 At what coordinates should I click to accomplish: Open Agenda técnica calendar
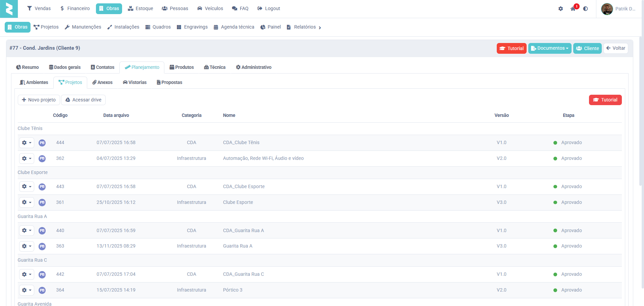[x=234, y=27]
